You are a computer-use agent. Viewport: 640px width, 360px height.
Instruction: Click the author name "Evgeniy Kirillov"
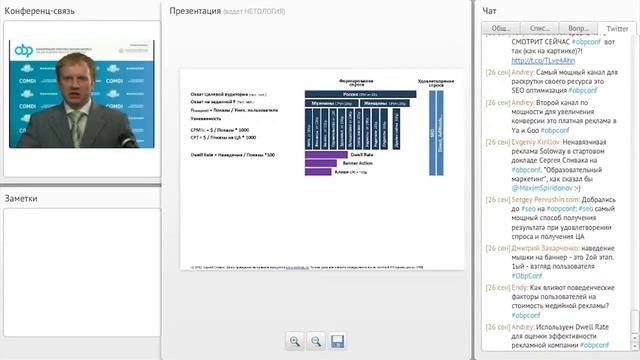pos(536,142)
